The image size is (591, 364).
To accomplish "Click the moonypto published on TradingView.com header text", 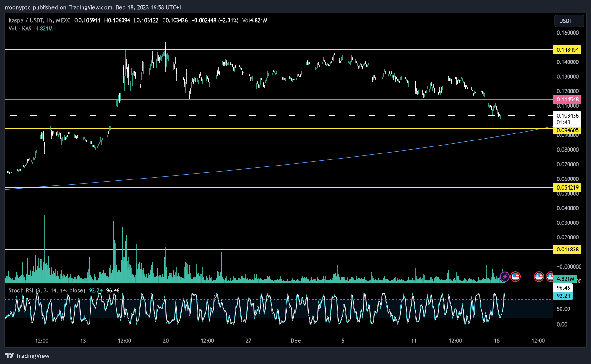I will coord(59,7).
